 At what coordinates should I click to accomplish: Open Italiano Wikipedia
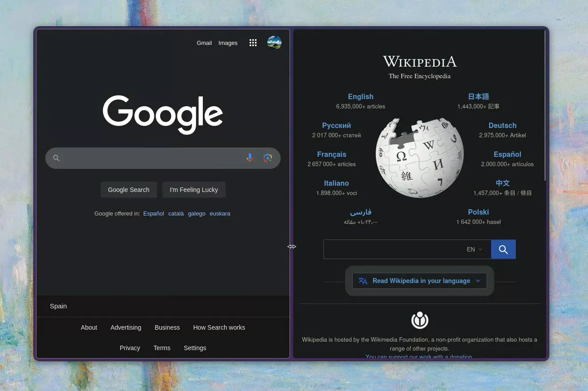(337, 183)
